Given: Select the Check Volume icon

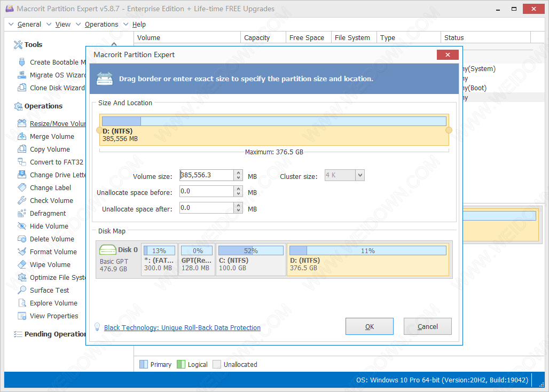Looking at the screenshot, I should 21,200.
